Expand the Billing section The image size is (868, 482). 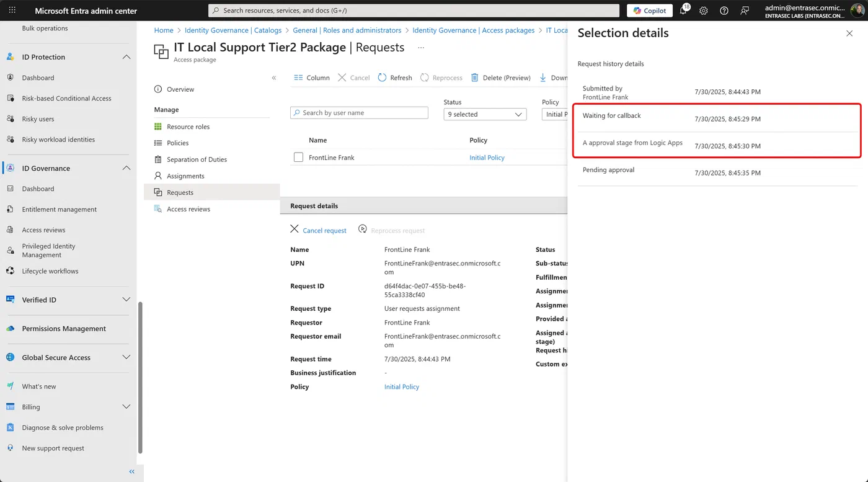pyautogui.click(x=126, y=407)
